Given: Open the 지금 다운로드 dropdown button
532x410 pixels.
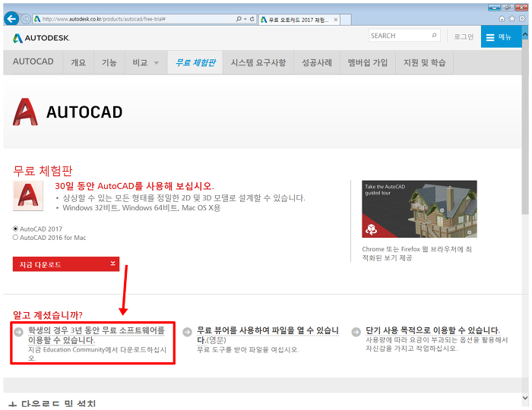Looking at the screenshot, I should click(66, 264).
